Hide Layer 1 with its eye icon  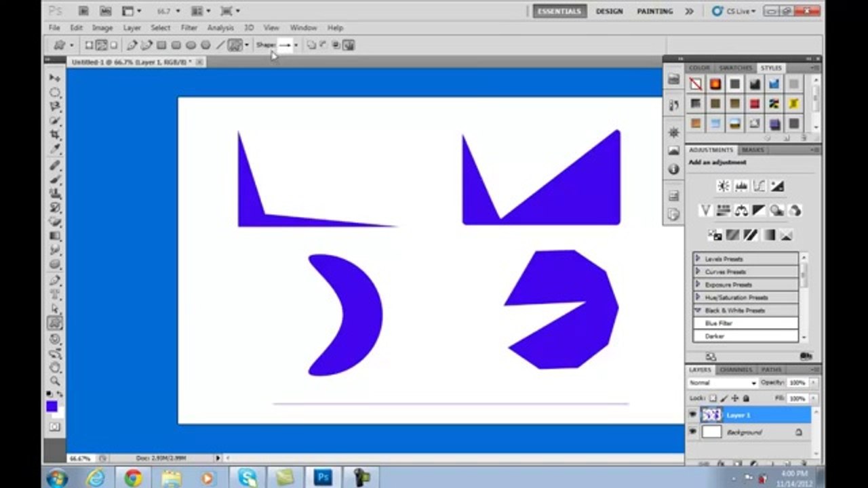(692, 415)
